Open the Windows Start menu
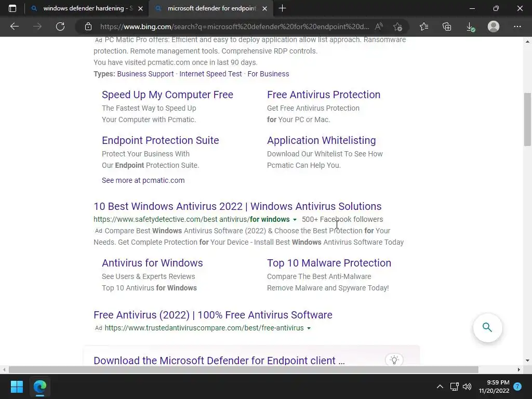 coord(17,387)
